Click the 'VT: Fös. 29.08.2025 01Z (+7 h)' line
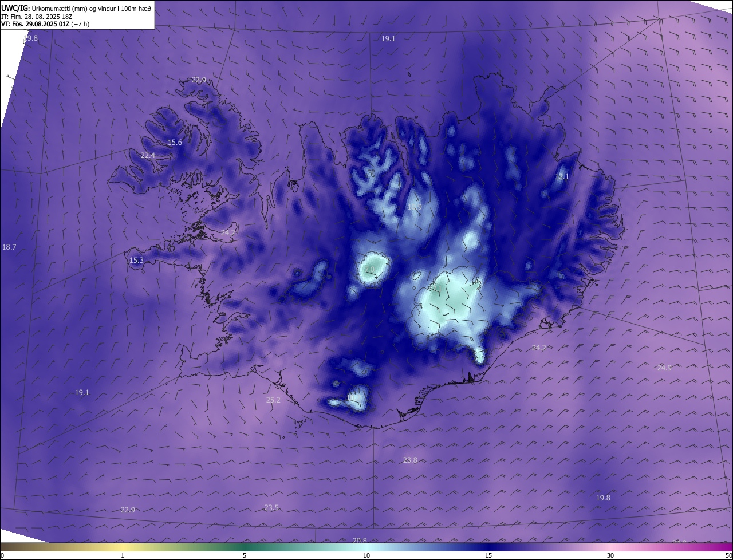The width and height of the screenshot is (733, 560). (x=45, y=24)
